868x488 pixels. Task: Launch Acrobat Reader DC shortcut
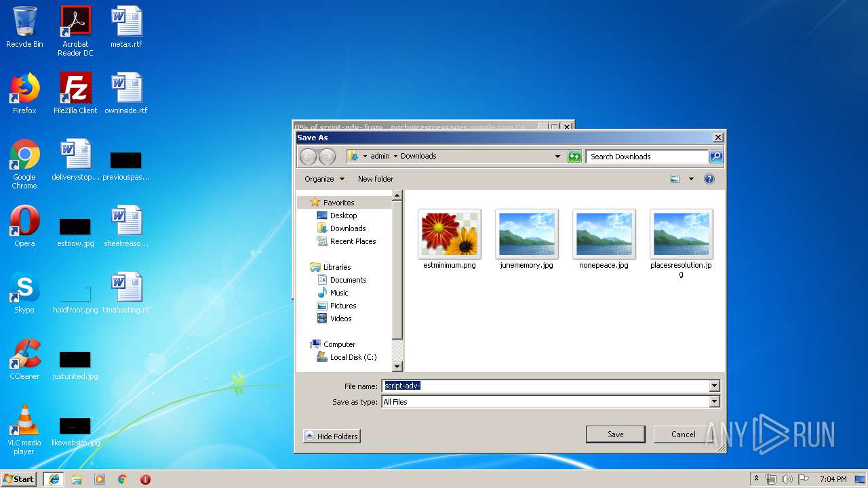[x=75, y=31]
